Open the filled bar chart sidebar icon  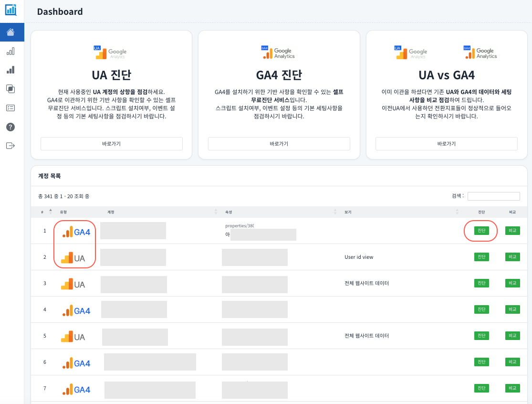pos(10,70)
